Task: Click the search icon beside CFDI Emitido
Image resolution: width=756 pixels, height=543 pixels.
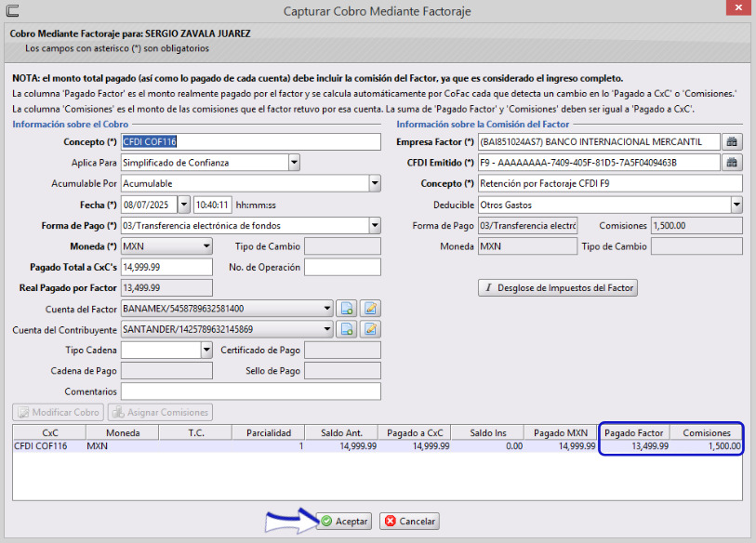Action: point(732,163)
